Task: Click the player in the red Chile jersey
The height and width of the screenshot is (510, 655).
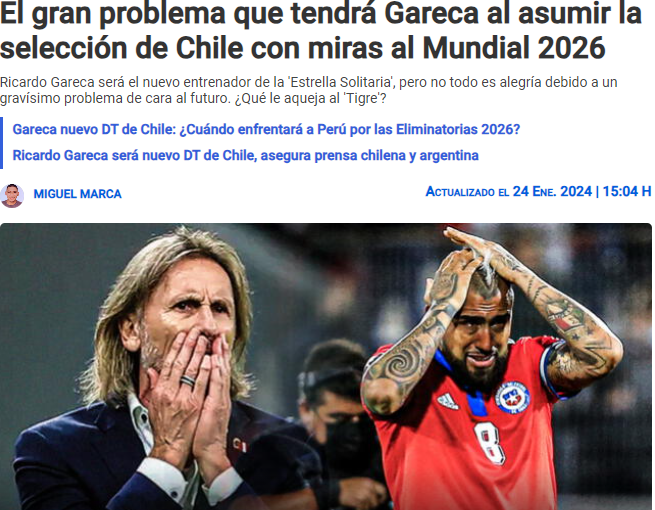Action: tap(487, 370)
